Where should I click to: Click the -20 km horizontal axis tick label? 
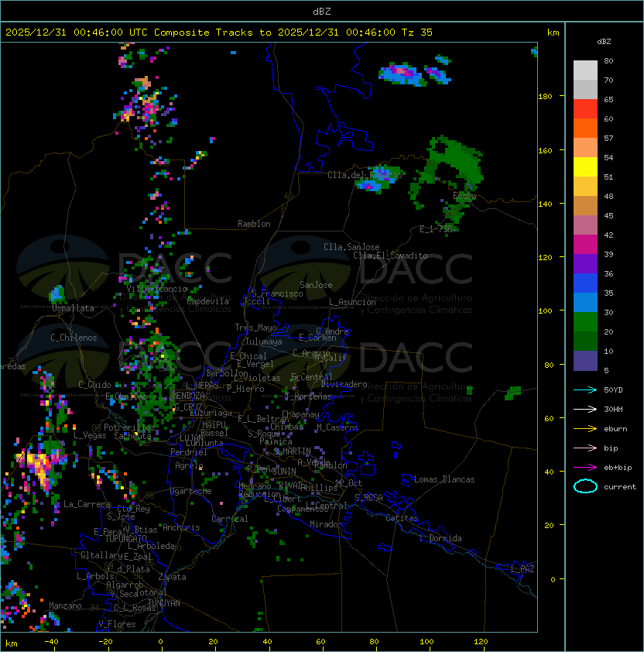coord(104,642)
